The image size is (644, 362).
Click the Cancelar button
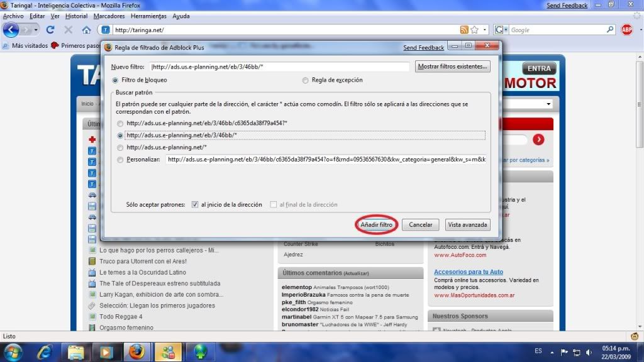(x=420, y=224)
